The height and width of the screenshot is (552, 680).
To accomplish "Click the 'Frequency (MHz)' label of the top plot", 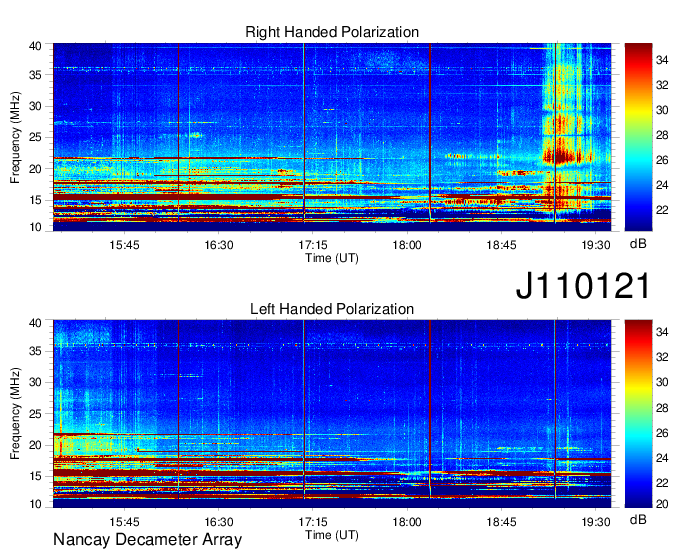I will (15, 137).
